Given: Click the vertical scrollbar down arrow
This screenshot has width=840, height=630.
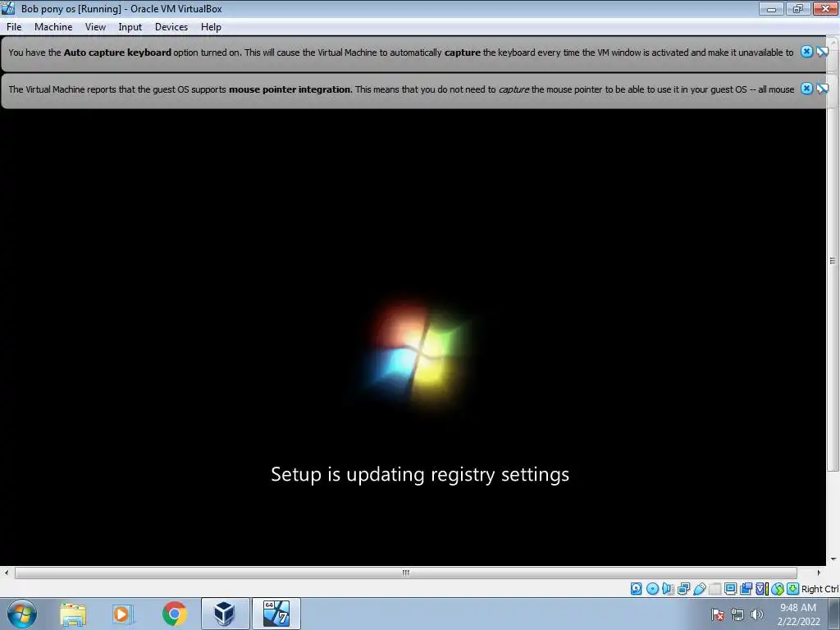Looking at the screenshot, I should [x=833, y=559].
